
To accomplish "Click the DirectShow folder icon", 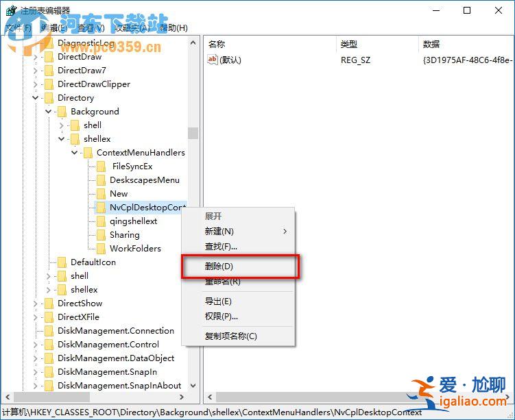I will [49, 304].
